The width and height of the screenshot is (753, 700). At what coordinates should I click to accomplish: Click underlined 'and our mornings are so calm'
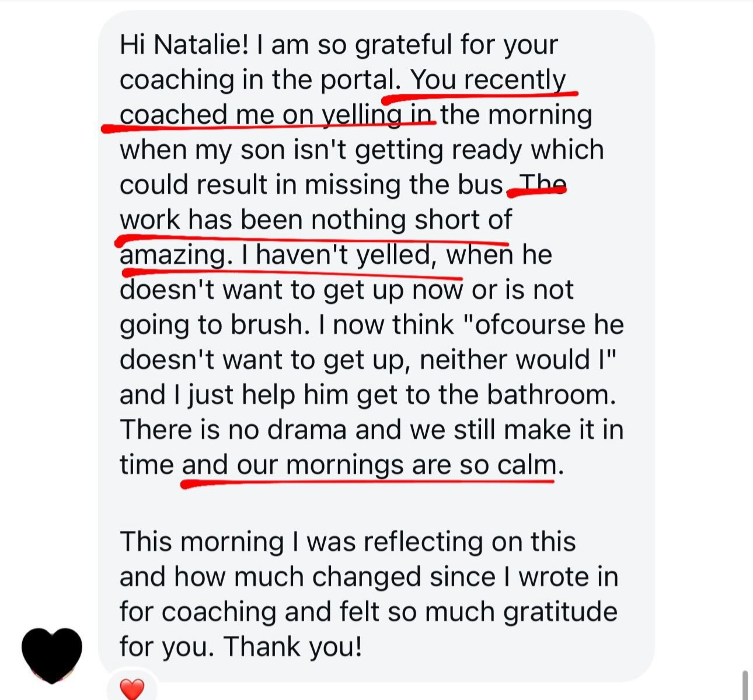click(369, 465)
